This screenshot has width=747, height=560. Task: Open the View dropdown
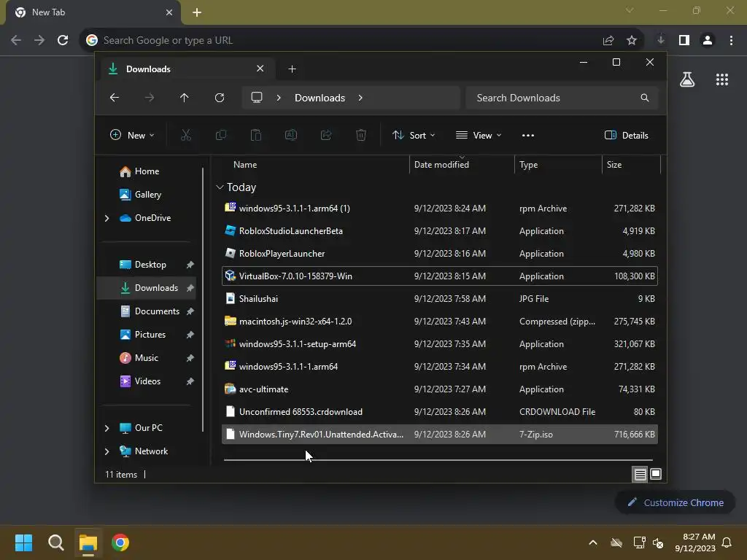pyautogui.click(x=479, y=135)
